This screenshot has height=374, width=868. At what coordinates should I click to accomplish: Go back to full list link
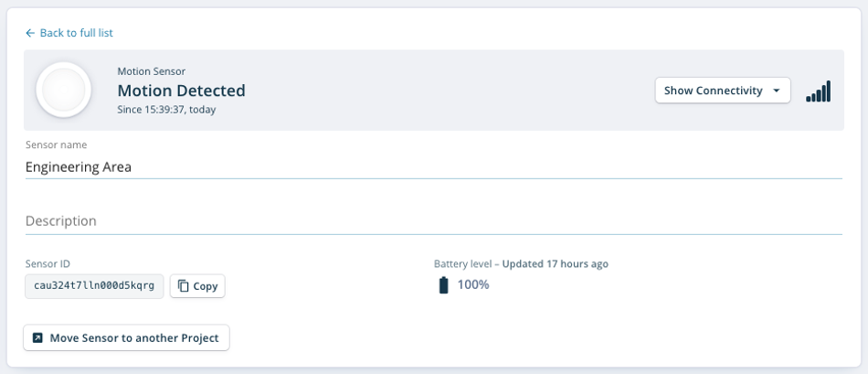(69, 33)
